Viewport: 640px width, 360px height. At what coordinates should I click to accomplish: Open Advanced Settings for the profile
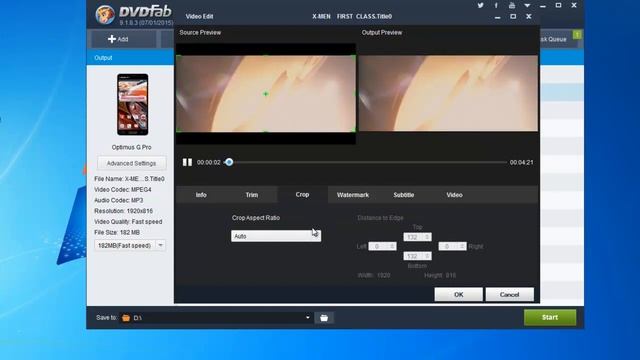point(131,163)
